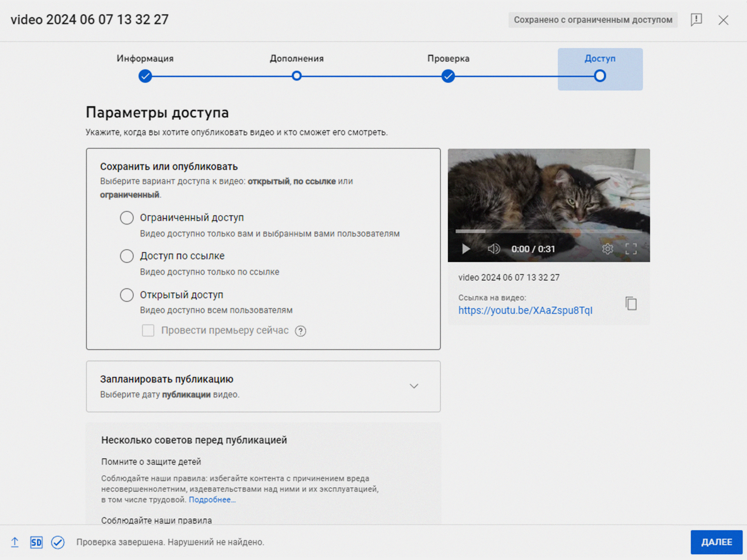
Task: Check Провести премьеру сейчас checkbox
Action: tap(148, 331)
